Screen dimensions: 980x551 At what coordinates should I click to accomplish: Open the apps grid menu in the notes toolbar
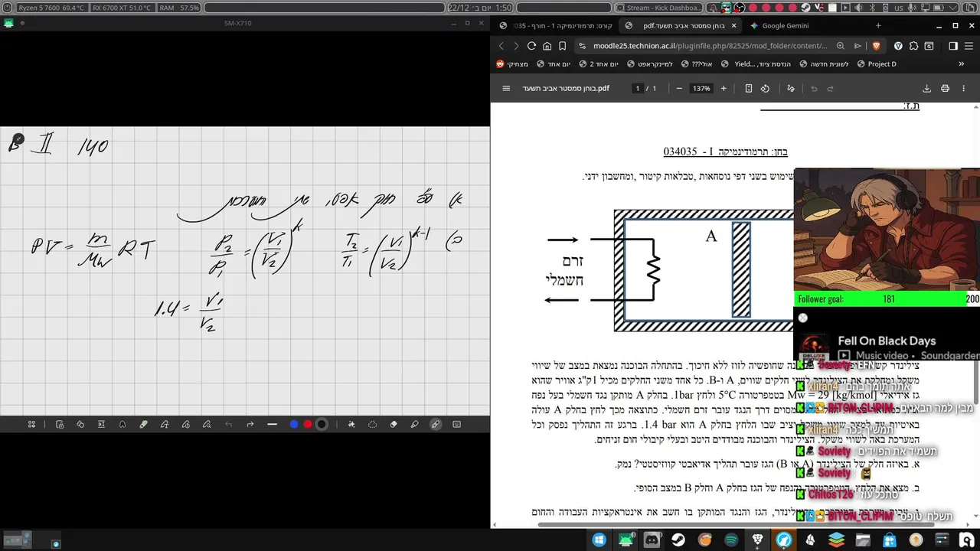[x=31, y=424]
